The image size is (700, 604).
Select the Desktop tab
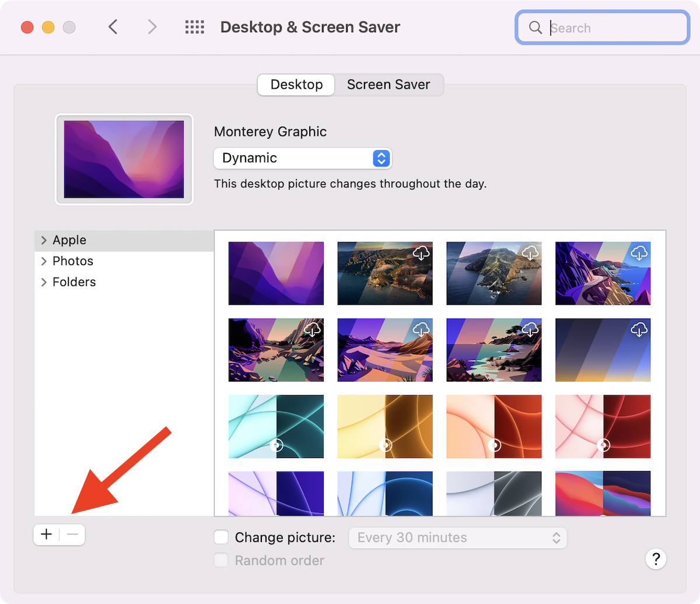pyautogui.click(x=296, y=85)
